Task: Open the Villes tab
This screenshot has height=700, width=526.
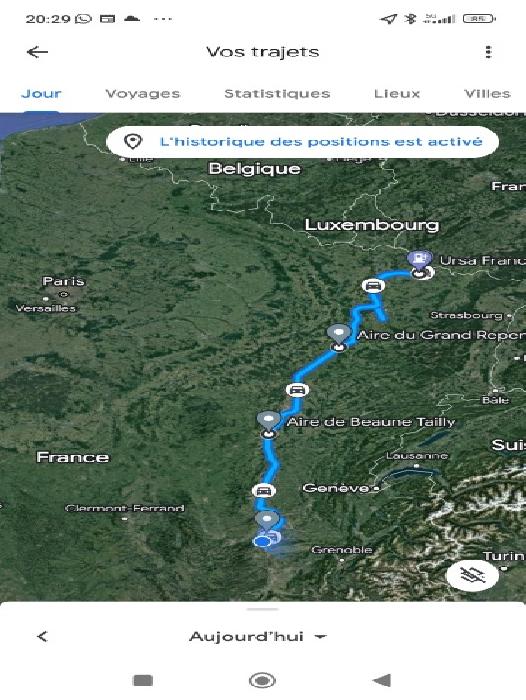Action: (x=487, y=94)
